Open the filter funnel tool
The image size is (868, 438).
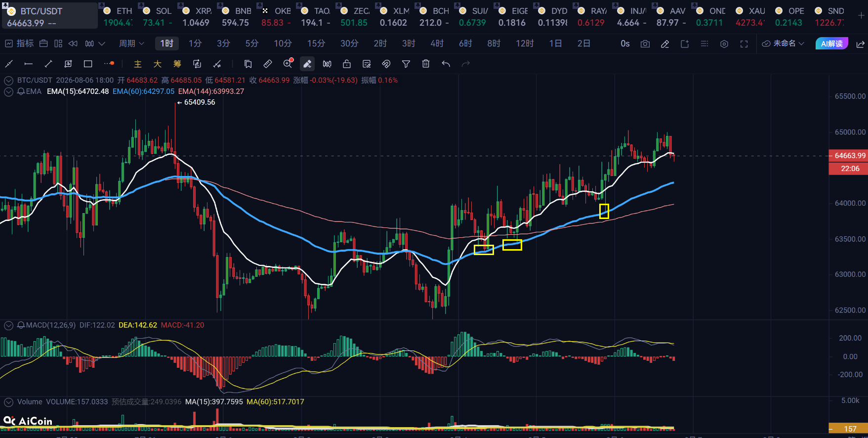coord(406,64)
